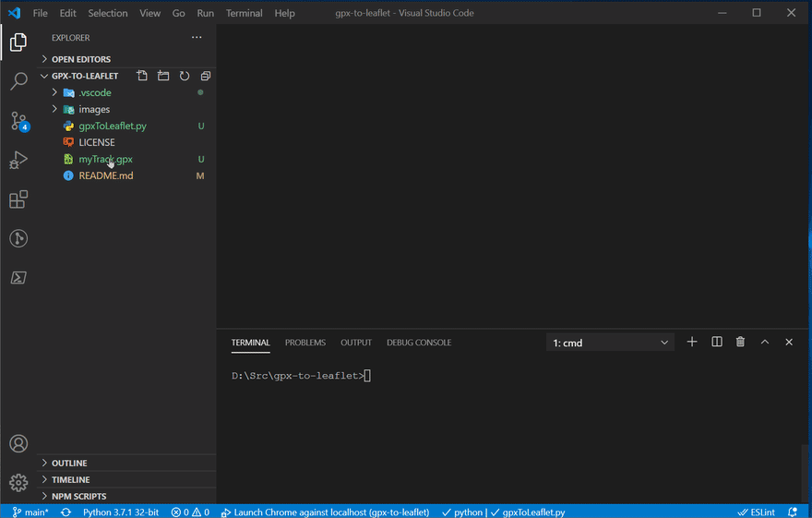Expand the .vscode folder
812x518 pixels.
click(x=126, y=92)
